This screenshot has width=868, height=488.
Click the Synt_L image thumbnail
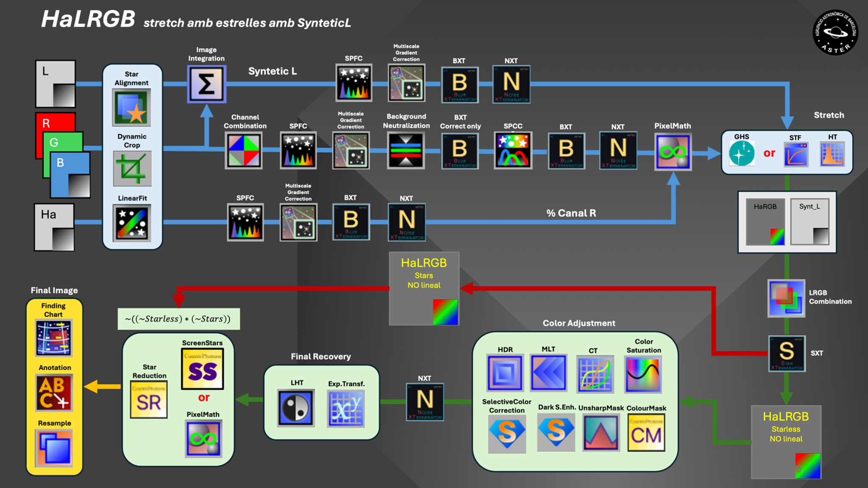click(810, 222)
